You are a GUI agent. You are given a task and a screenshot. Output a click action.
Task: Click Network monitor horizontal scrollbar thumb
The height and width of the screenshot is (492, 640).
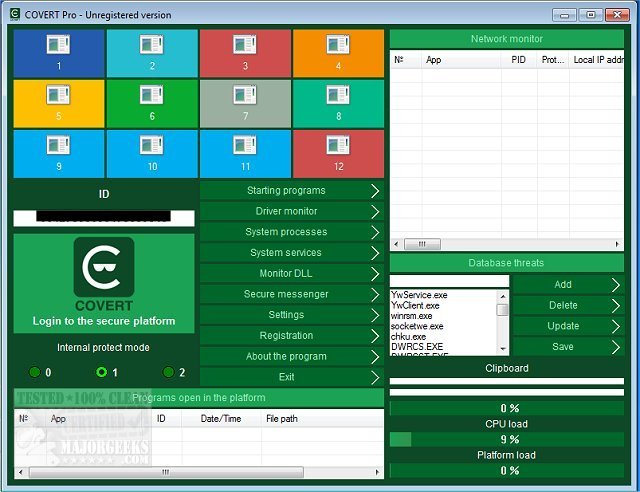(x=422, y=244)
